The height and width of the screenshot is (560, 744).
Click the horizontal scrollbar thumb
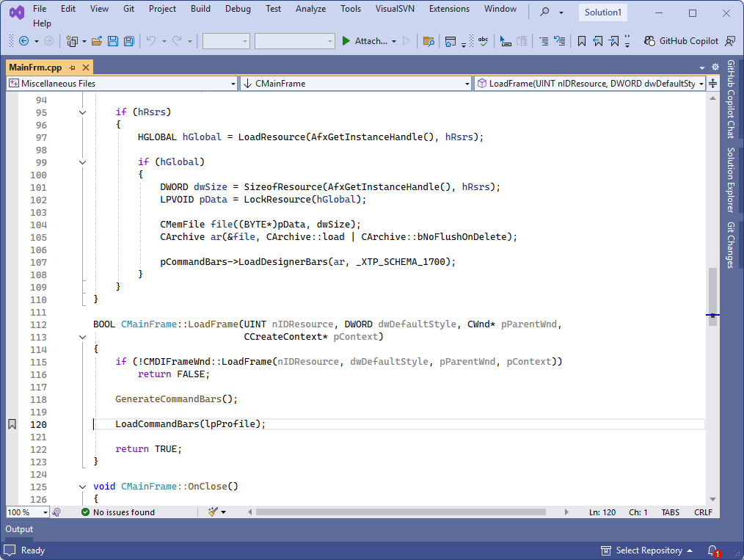[x=401, y=512]
